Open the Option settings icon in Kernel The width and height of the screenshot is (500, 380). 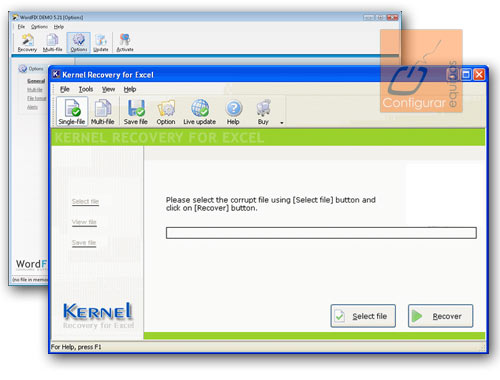166,112
